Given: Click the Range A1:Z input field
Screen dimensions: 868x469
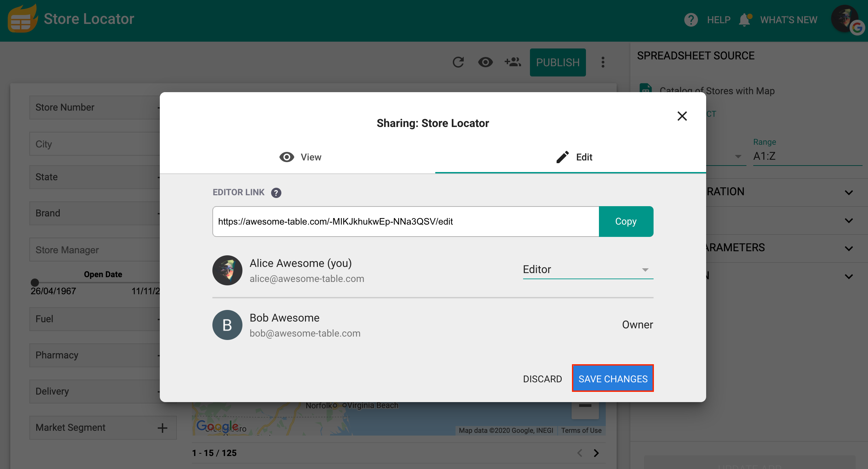Looking at the screenshot, I should (808, 156).
